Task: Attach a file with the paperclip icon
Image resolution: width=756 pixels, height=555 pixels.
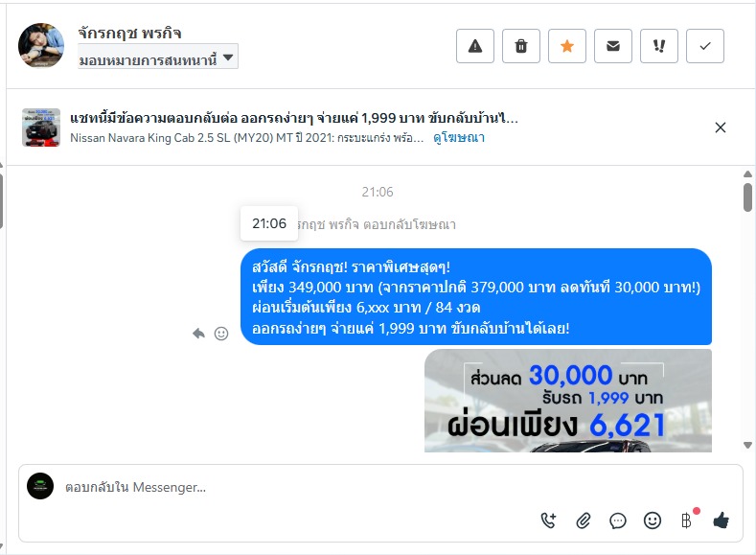Action: tap(584, 520)
